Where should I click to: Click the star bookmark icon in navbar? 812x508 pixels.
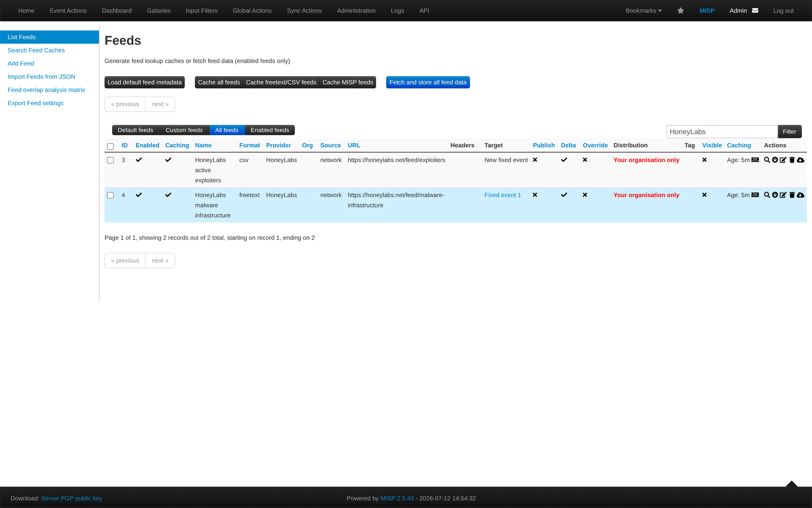681,11
